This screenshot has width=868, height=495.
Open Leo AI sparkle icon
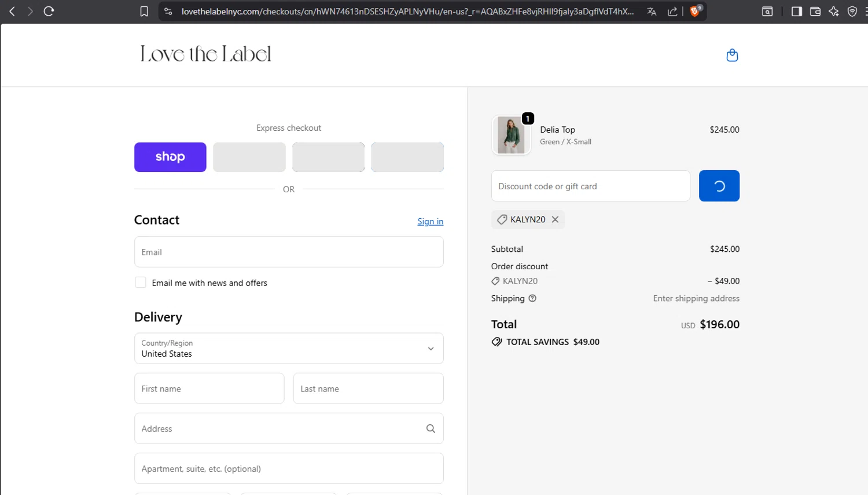[834, 11]
